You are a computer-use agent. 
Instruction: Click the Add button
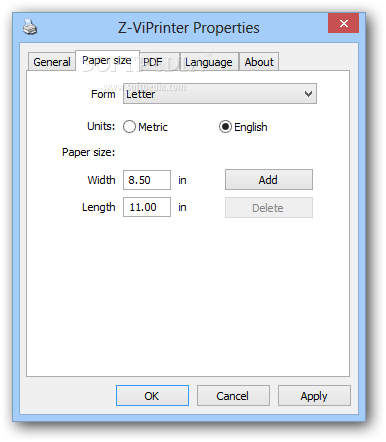269,180
